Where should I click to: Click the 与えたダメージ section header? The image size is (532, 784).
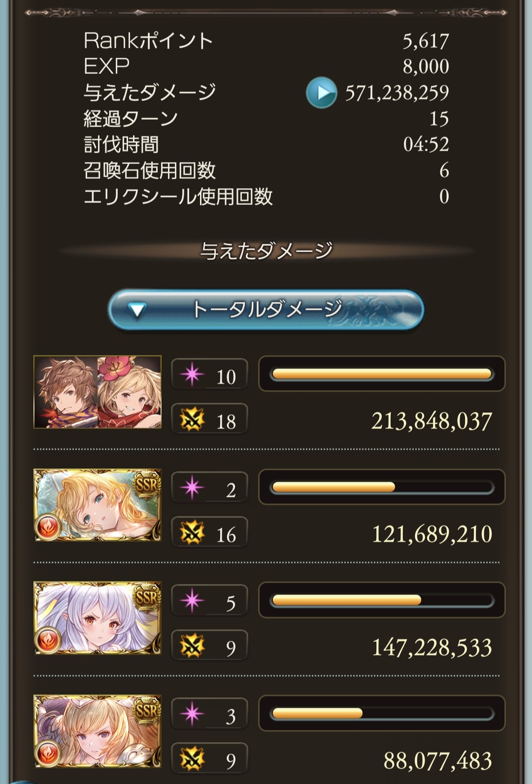(266, 251)
